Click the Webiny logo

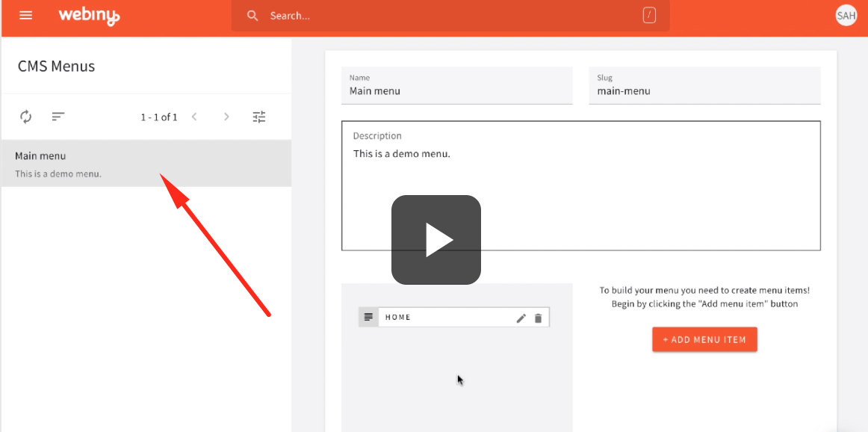click(x=89, y=16)
